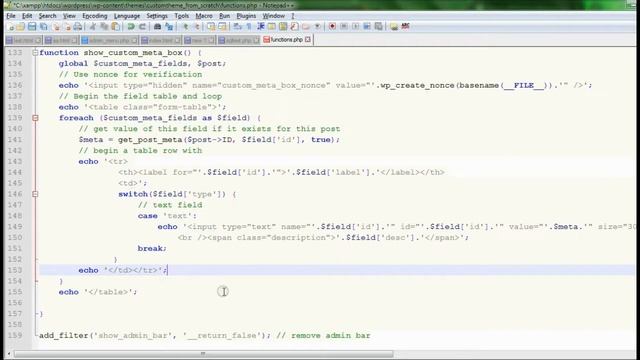Open the ? help menu
Screen dimensions: 640x360
click(293, 16)
